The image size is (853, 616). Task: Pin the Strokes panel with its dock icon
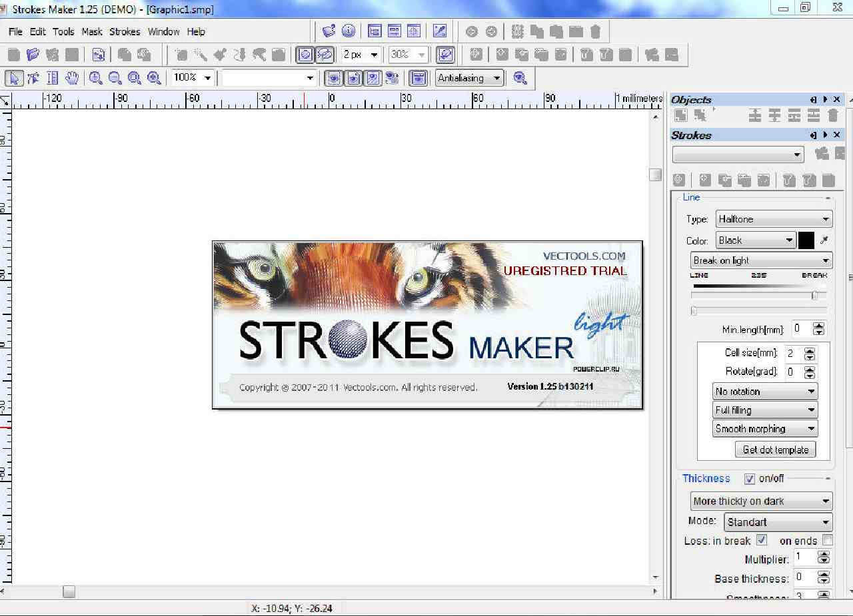(814, 135)
